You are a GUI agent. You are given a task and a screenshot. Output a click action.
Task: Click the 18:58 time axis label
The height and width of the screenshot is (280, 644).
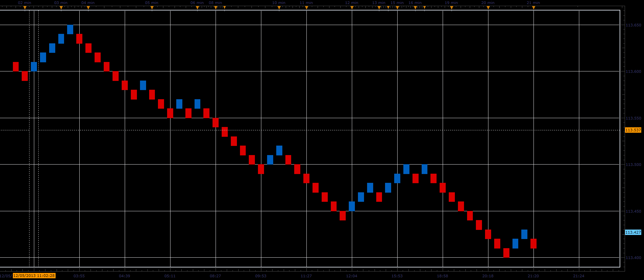tap(442, 276)
